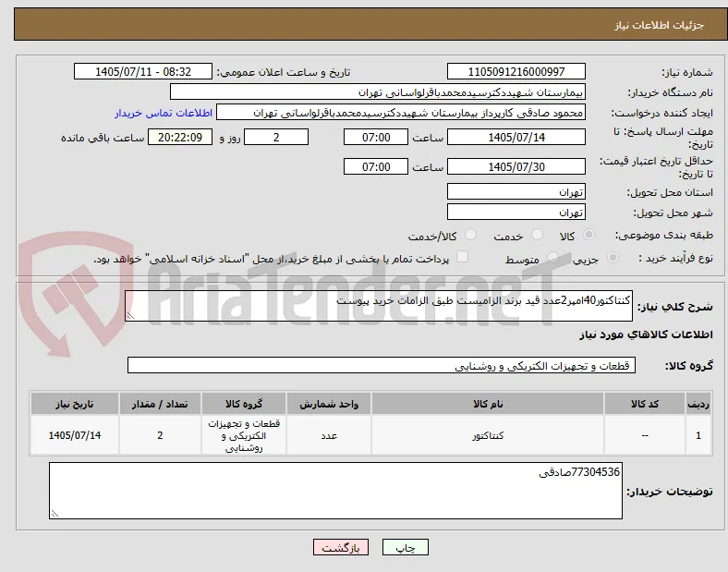Image resolution: width=728 pixels, height=572 pixels.
Task: Click the اطلاعات کالاهای مورد نیاز heading
Action: 646,335
